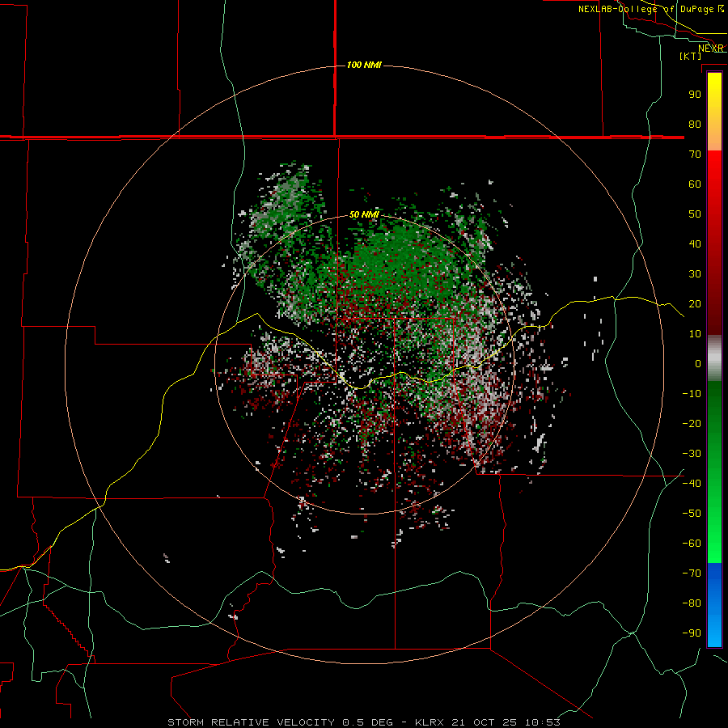The width and height of the screenshot is (728, 728).
Task: Click the 80 value on velocity scale
Action: pyautogui.click(x=695, y=124)
